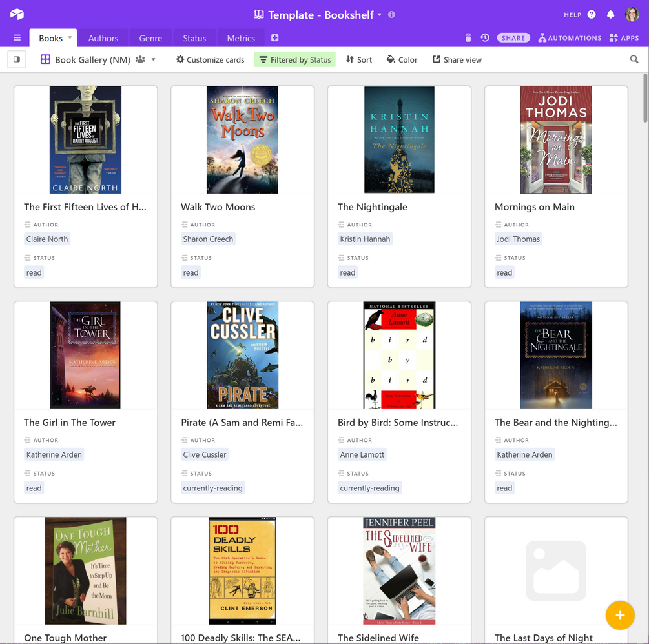Open The Bear and the Nightingale cover
649x644 pixels.
click(x=556, y=356)
